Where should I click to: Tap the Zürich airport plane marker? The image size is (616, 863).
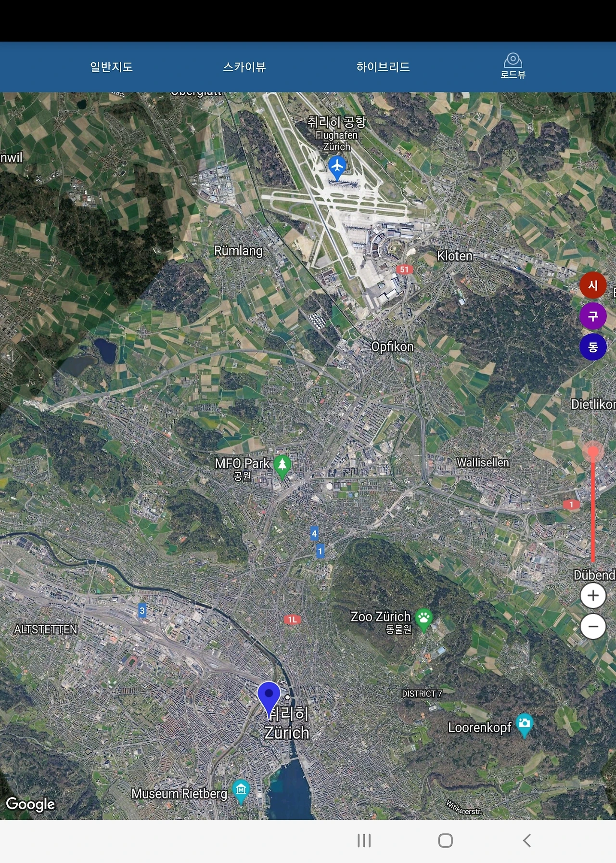tap(337, 167)
